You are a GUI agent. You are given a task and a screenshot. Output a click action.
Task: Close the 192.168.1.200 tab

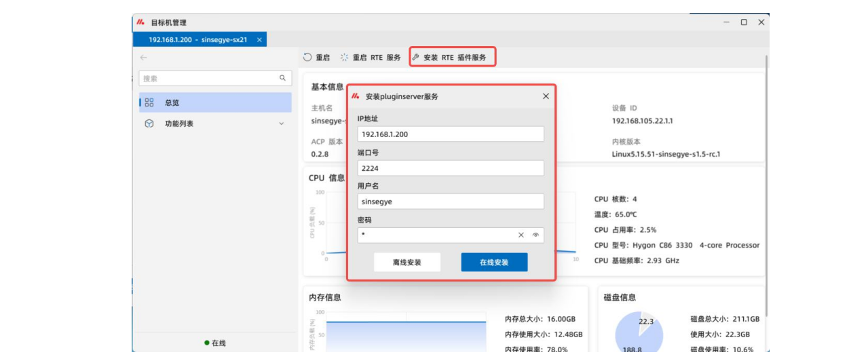[259, 40]
